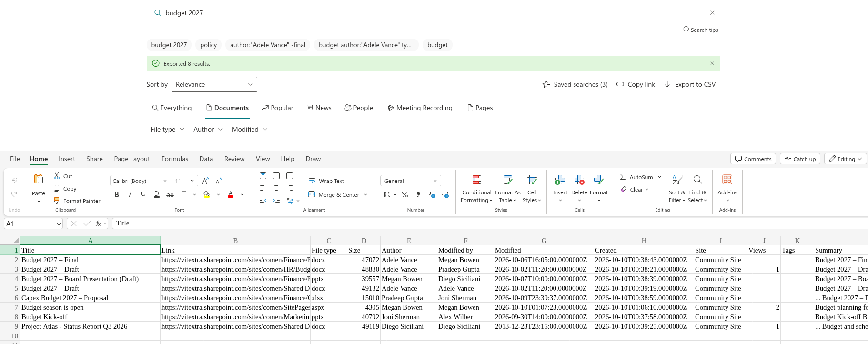Viewport: 868px width, 344px height.
Task: Open the Sort by Relevance dropdown
Action: pos(214,84)
